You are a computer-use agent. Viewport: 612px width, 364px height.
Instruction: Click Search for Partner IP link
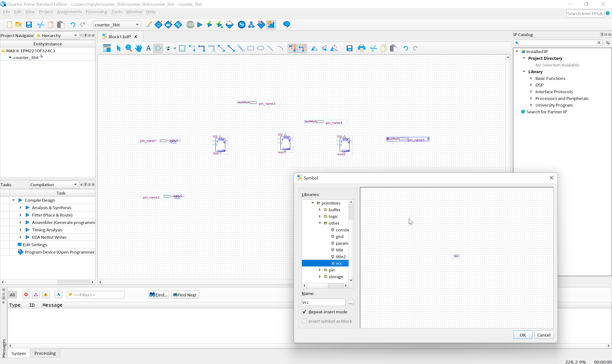(x=546, y=112)
